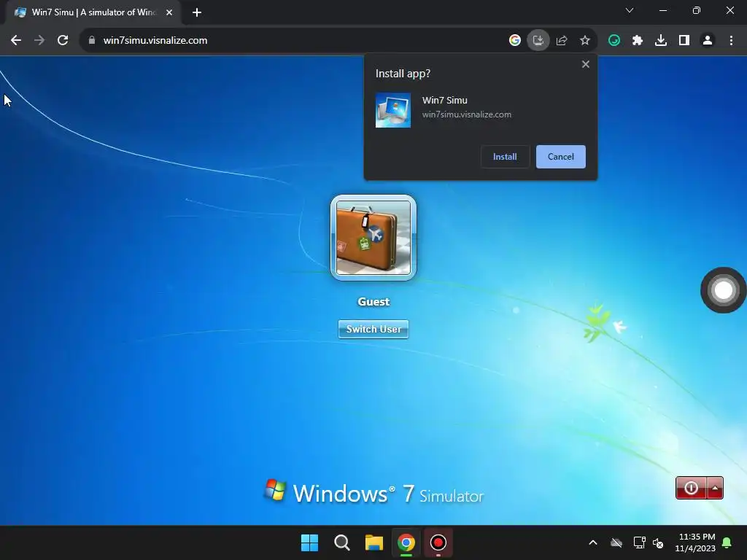Close the Win7 Simu tab

coord(169,12)
